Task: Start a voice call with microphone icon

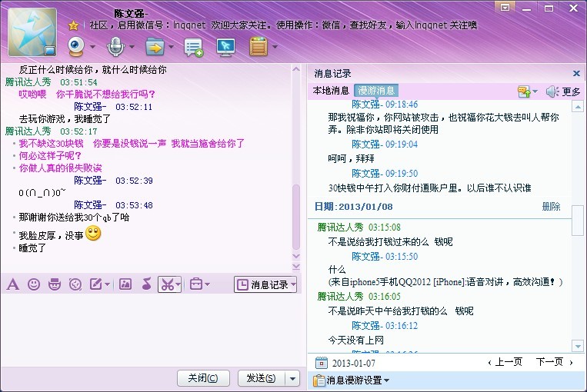Action: point(115,47)
